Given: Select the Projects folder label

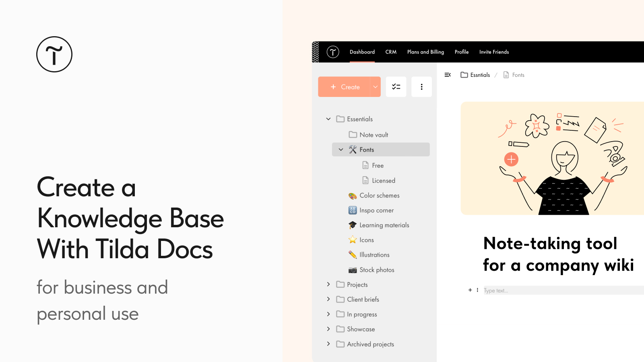Looking at the screenshot, I should click(357, 285).
